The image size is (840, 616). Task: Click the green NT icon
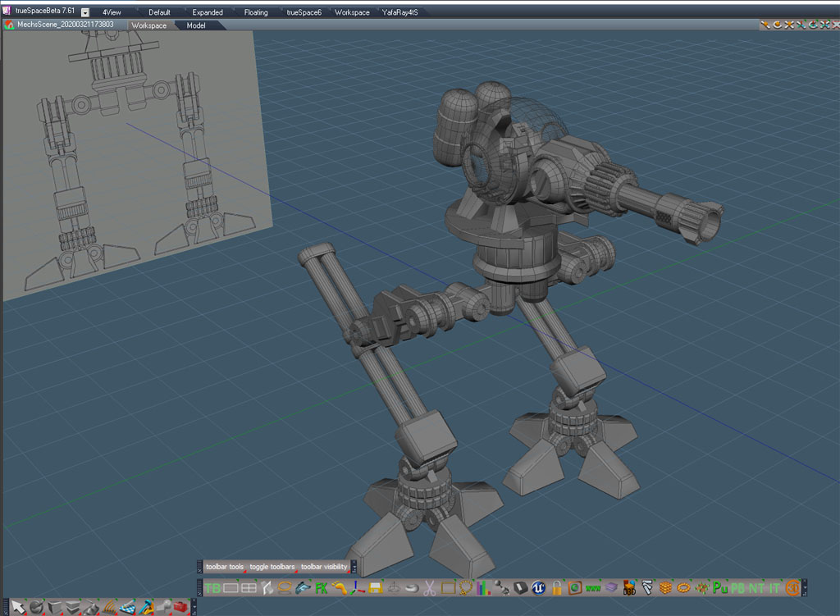[756, 588]
